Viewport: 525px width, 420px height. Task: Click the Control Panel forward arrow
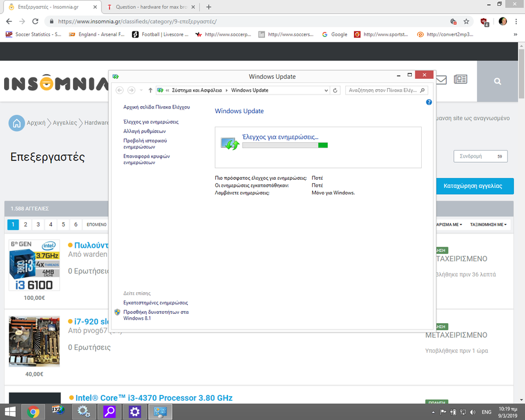(131, 90)
